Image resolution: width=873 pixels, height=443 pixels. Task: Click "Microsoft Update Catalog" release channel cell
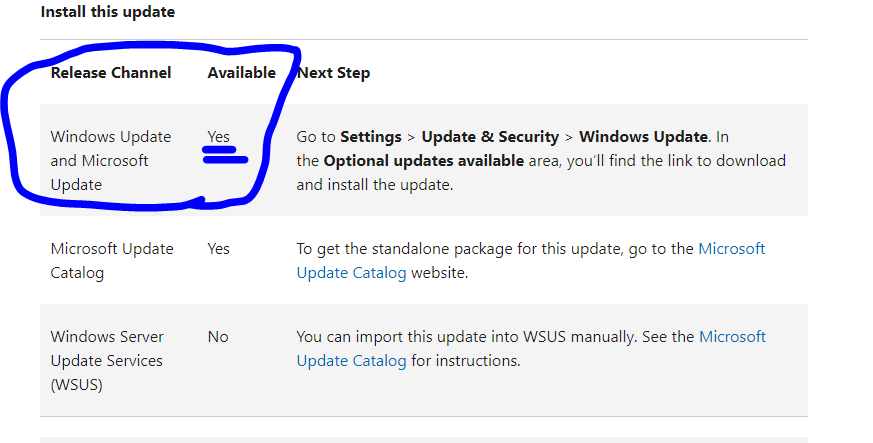pyautogui.click(x=112, y=260)
